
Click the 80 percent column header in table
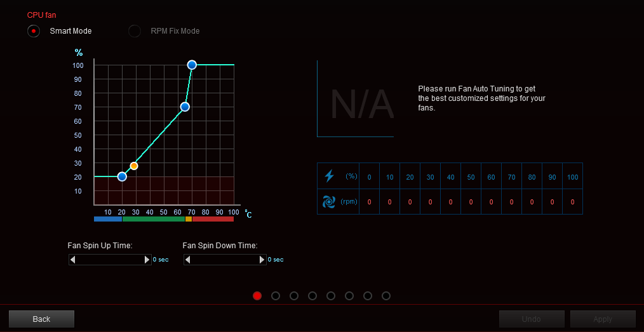coord(532,177)
